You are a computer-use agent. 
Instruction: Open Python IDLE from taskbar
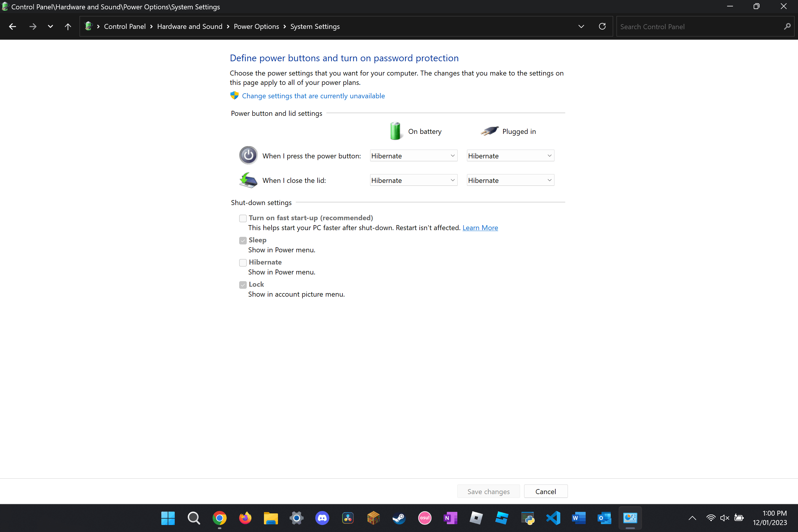point(528,518)
